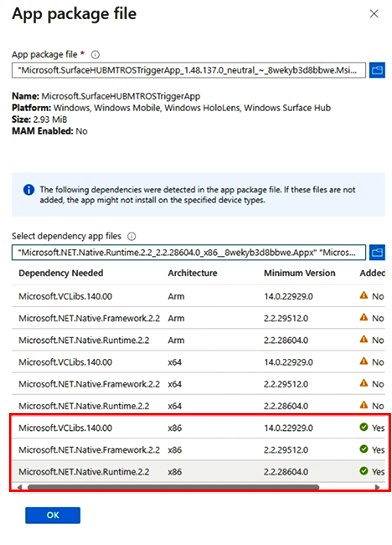This screenshot has height=545, width=392.
Task: Click warning icon for Microsoft.VCLibs.140.00 Arm row
Action: click(x=364, y=295)
